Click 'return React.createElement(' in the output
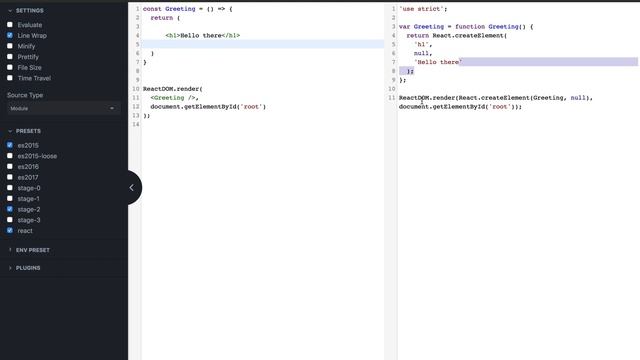Viewport: 640px width, 360px height. 456,36
